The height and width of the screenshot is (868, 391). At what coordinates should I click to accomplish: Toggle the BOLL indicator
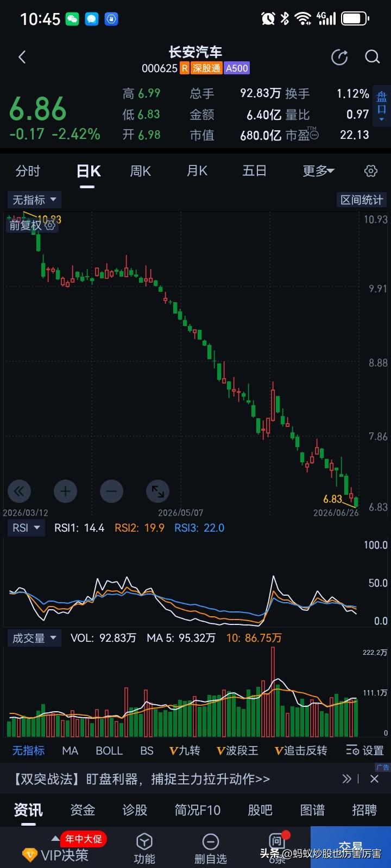click(x=109, y=751)
